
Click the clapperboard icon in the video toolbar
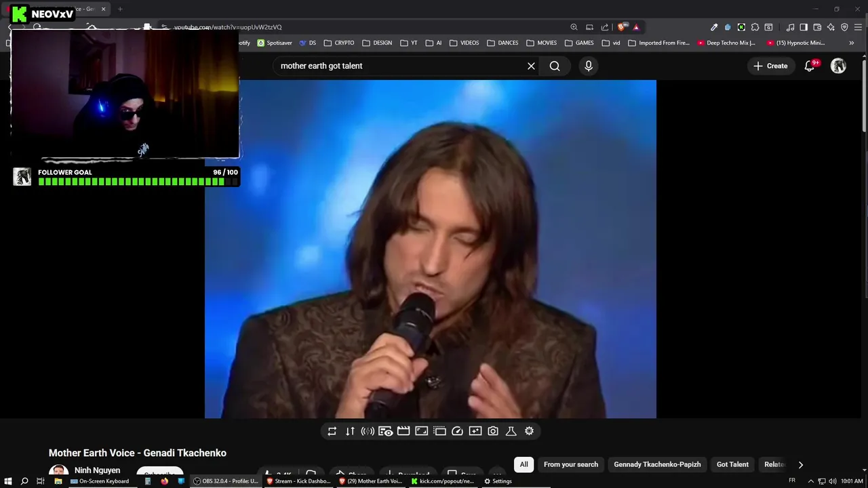403,431
